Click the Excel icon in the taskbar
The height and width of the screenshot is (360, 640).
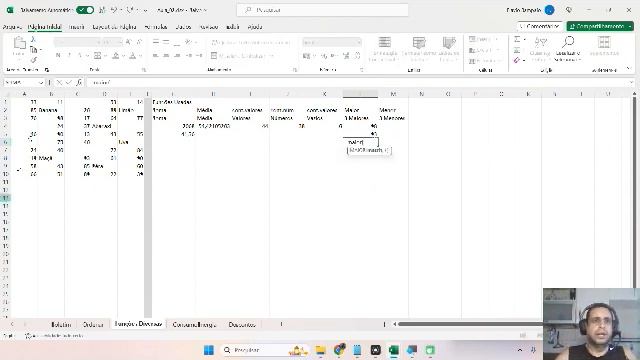[393, 350]
